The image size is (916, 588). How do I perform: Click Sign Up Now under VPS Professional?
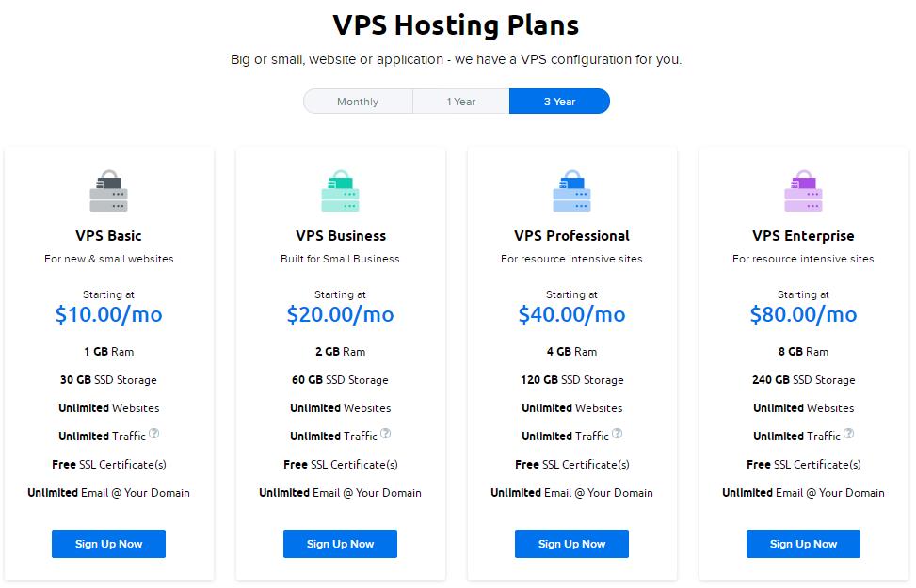point(571,544)
